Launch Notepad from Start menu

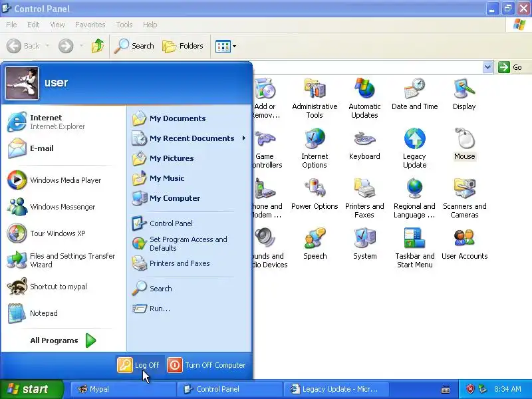click(63, 313)
